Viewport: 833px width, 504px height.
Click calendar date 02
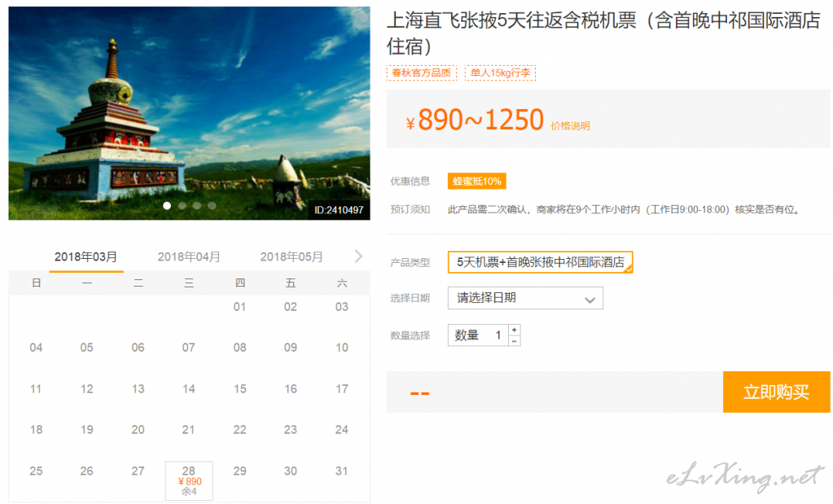click(x=291, y=307)
